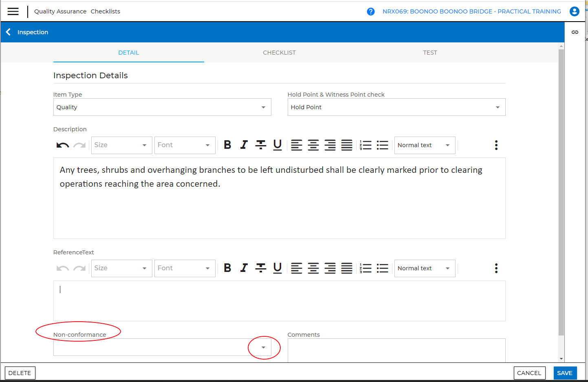Apply bold in the Description toolbar
The height and width of the screenshot is (382, 588).
(x=227, y=145)
